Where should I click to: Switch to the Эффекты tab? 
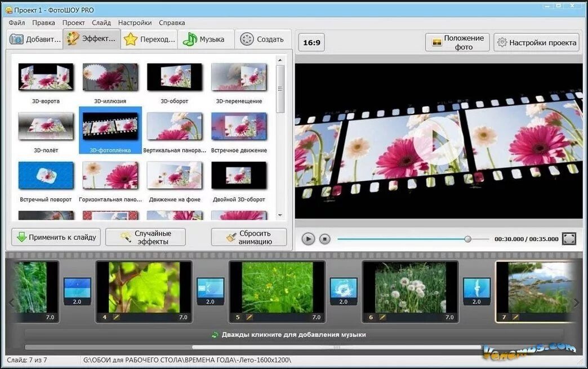pos(92,39)
